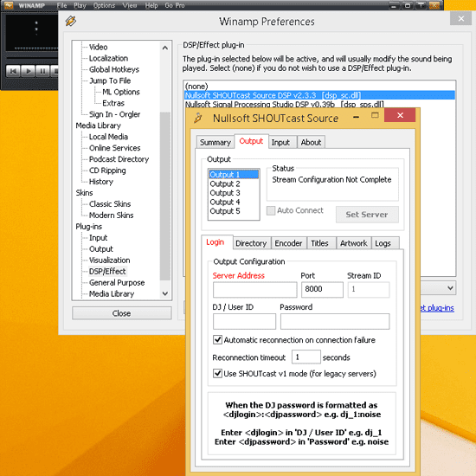Viewport: 476px width, 476px height.
Task: Click the Set Server button
Action: pyautogui.click(x=367, y=215)
